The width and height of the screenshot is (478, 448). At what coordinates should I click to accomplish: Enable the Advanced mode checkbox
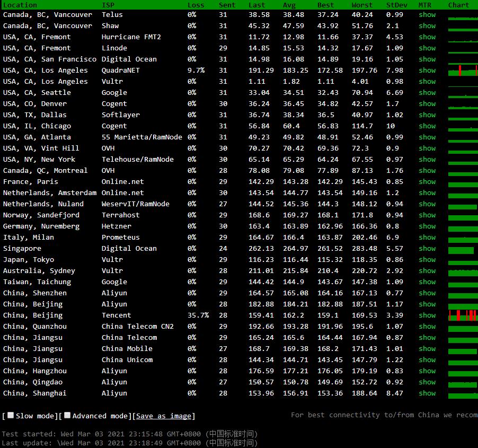pyautogui.click(x=67, y=415)
